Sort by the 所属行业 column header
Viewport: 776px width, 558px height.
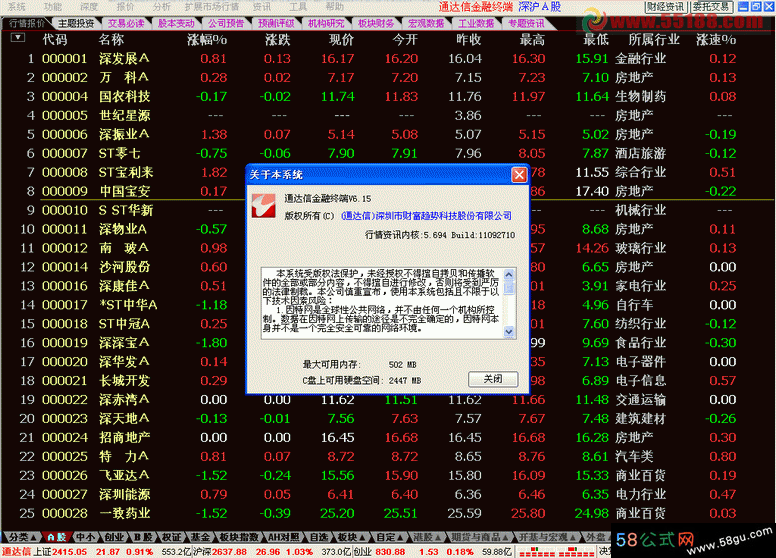tap(653, 40)
